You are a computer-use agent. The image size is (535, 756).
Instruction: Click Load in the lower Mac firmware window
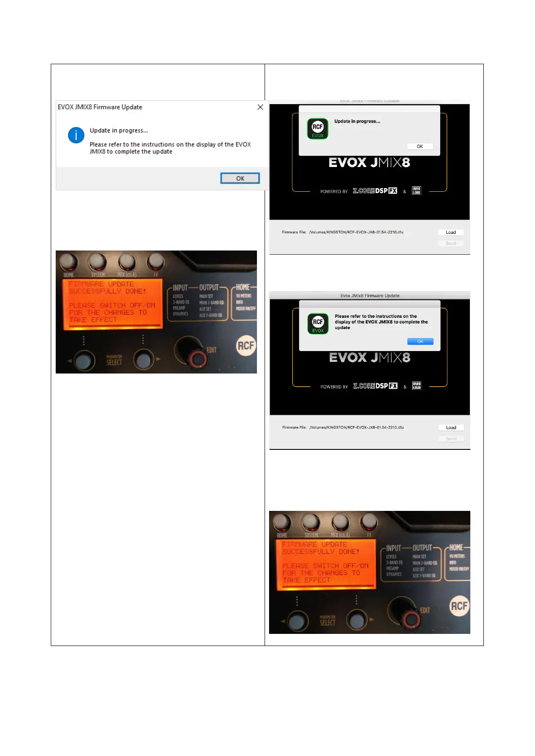[x=451, y=427]
